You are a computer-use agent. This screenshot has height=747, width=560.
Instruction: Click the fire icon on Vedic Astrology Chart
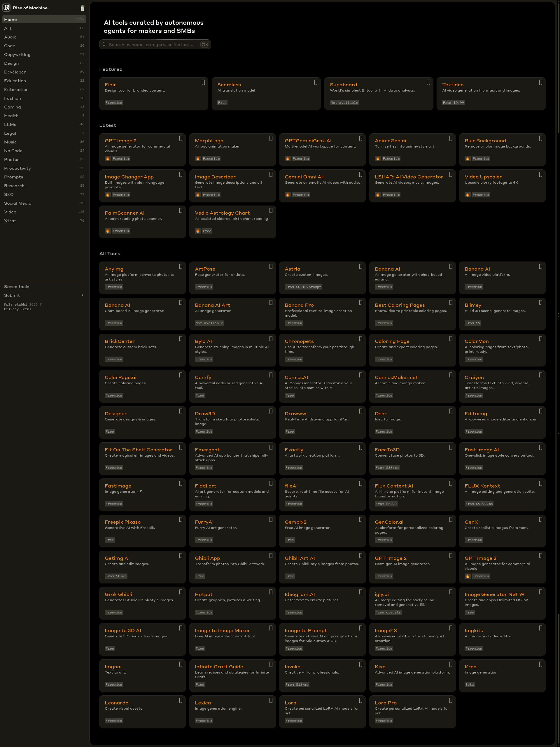[x=198, y=231]
